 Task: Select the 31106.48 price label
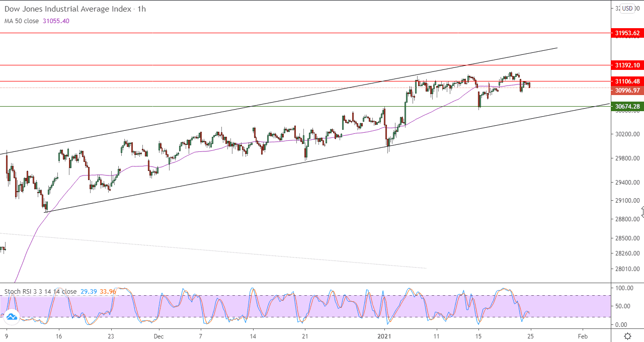point(627,81)
